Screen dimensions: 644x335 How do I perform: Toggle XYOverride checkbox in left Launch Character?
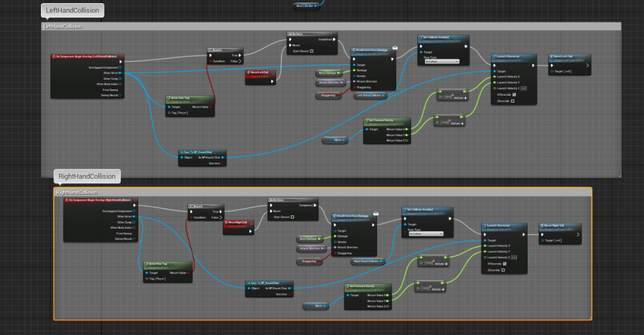click(513, 94)
